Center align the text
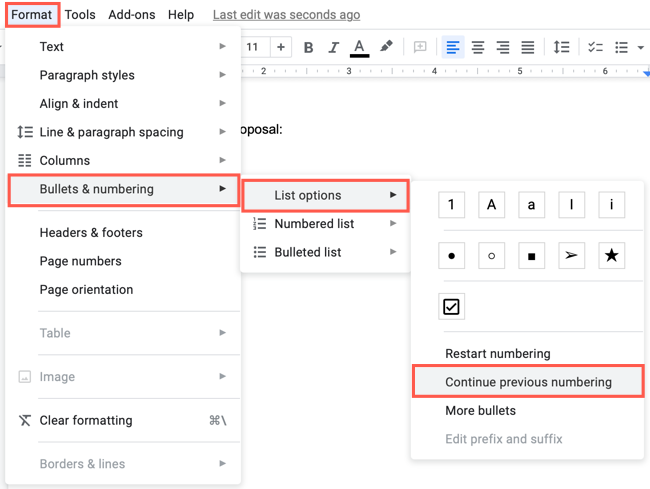 click(x=478, y=47)
